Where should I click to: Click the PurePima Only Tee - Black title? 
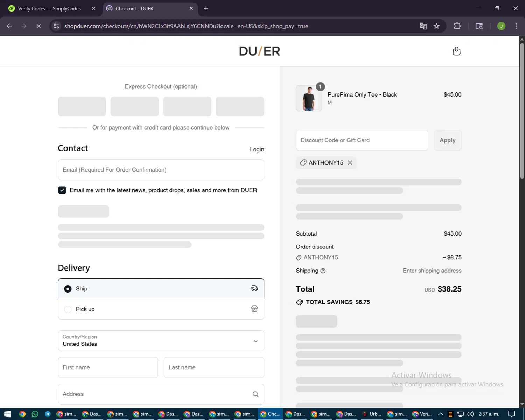click(x=362, y=95)
